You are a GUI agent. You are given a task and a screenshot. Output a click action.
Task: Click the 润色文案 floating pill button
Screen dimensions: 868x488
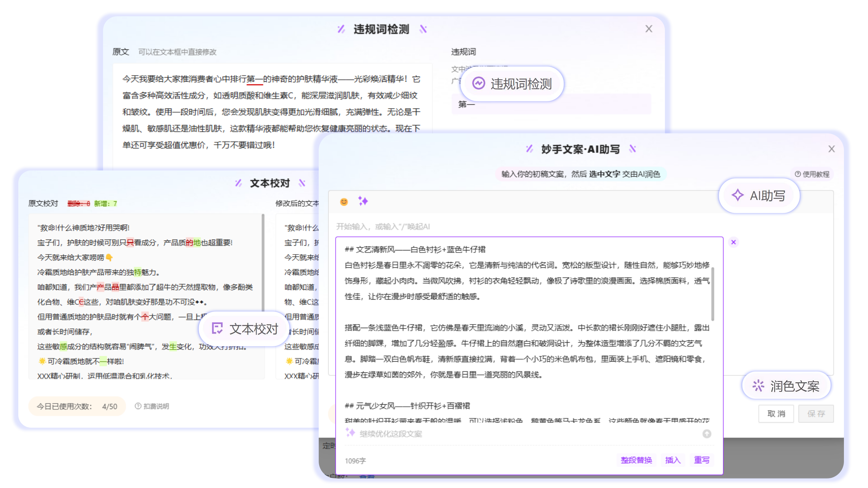(786, 386)
